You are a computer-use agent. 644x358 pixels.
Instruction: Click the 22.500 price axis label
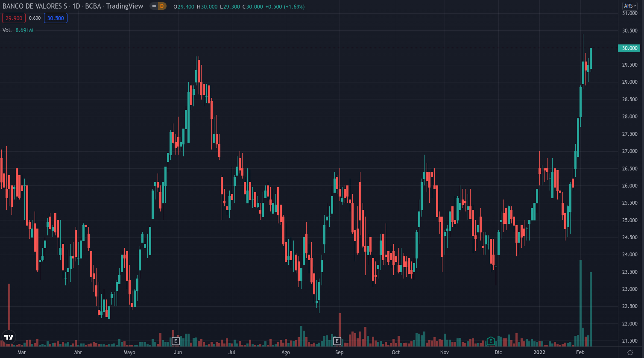(630, 307)
